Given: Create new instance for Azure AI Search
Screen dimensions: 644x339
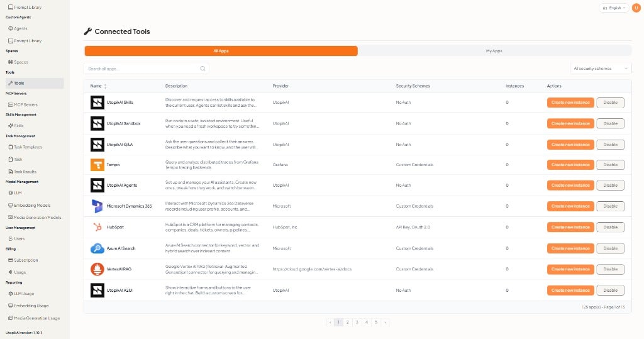Looking at the screenshot, I should pos(570,248).
